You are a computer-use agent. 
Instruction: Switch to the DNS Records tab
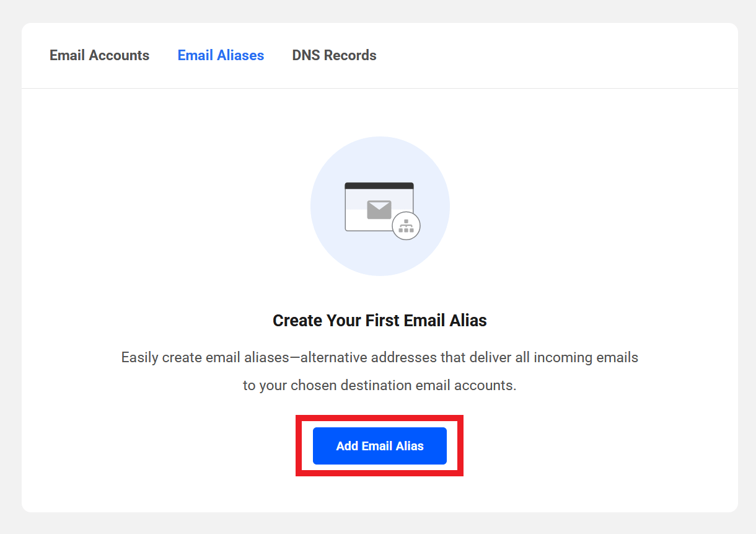point(334,55)
